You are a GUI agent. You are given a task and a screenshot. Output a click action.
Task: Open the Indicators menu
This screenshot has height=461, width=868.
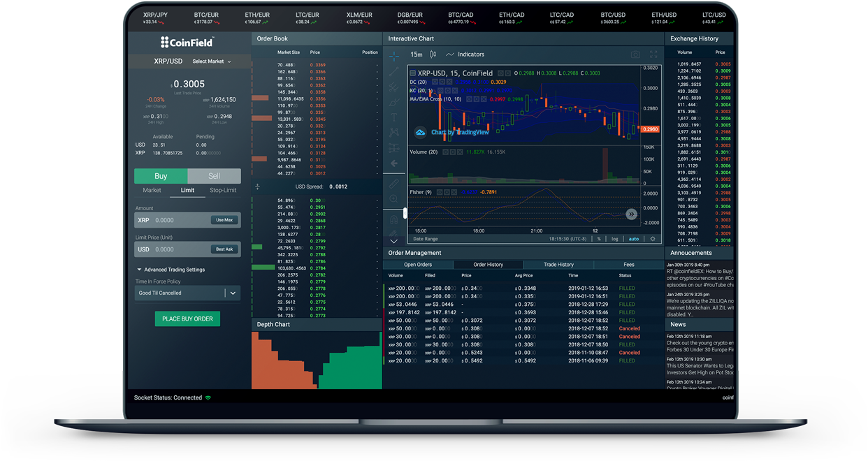(465, 54)
